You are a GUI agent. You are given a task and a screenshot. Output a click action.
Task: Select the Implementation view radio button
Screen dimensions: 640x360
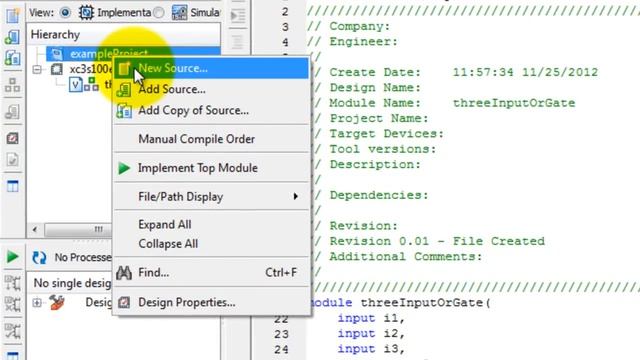point(65,13)
